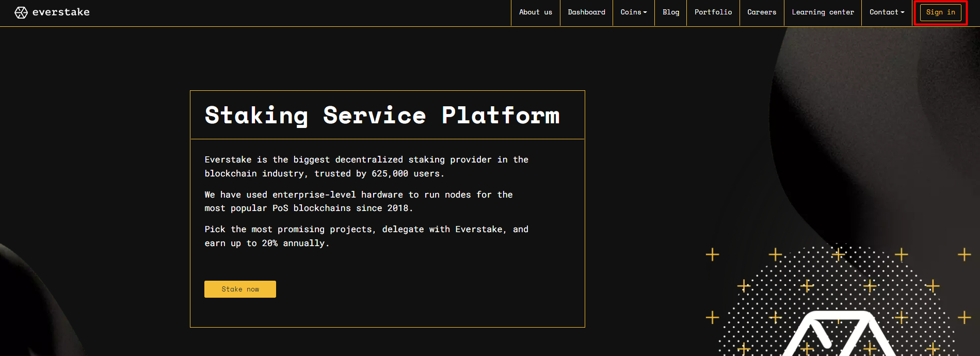This screenshot has height=356, width=980.
Task: Go to the Dashboard nav item
Action: pos(587,12)
